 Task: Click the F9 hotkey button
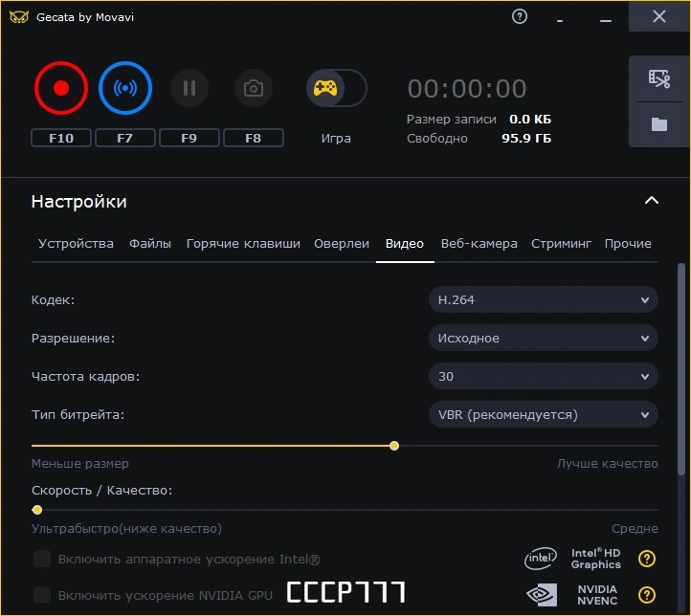coord(189,138)
